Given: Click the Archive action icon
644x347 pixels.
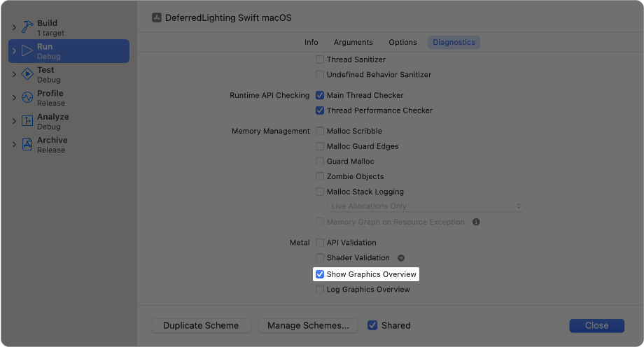Looking at the screenshot, I should coord(27,145).
